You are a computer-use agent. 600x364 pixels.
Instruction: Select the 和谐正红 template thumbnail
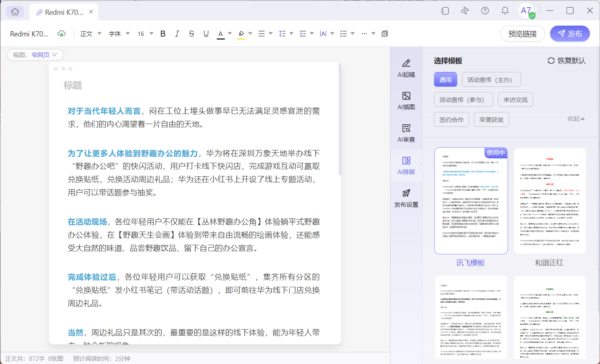click(x=549, y=200)
